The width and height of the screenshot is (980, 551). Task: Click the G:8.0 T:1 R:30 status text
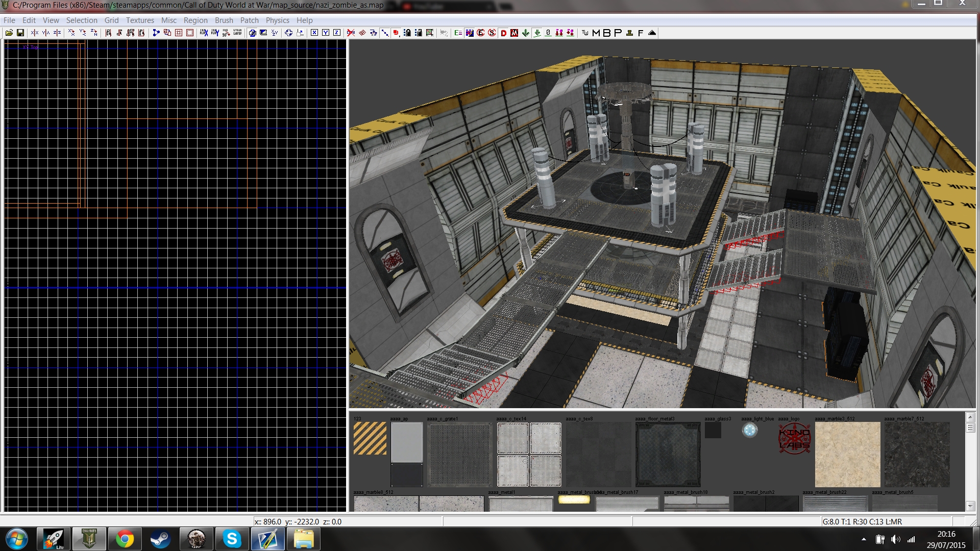pos(862,521)
